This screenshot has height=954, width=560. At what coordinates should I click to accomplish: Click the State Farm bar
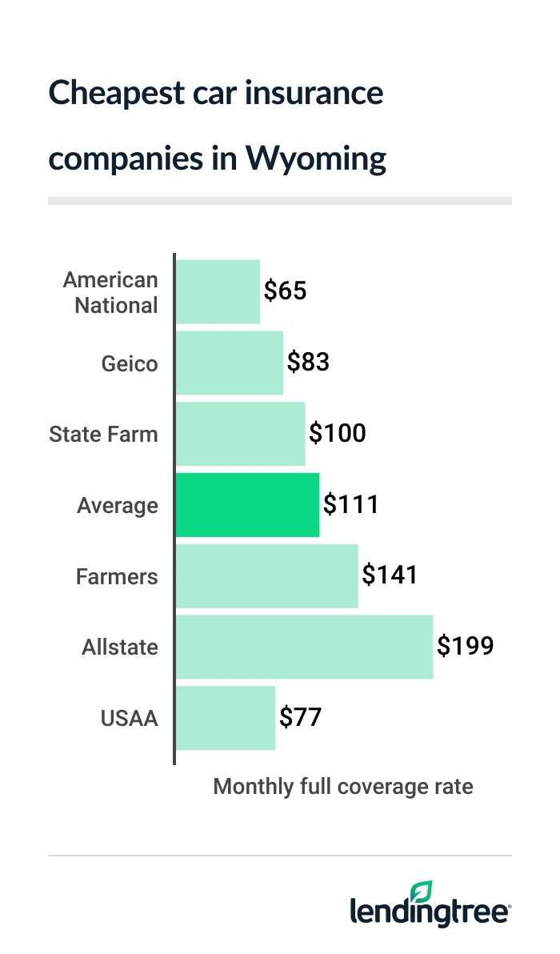tap(240, 434)
